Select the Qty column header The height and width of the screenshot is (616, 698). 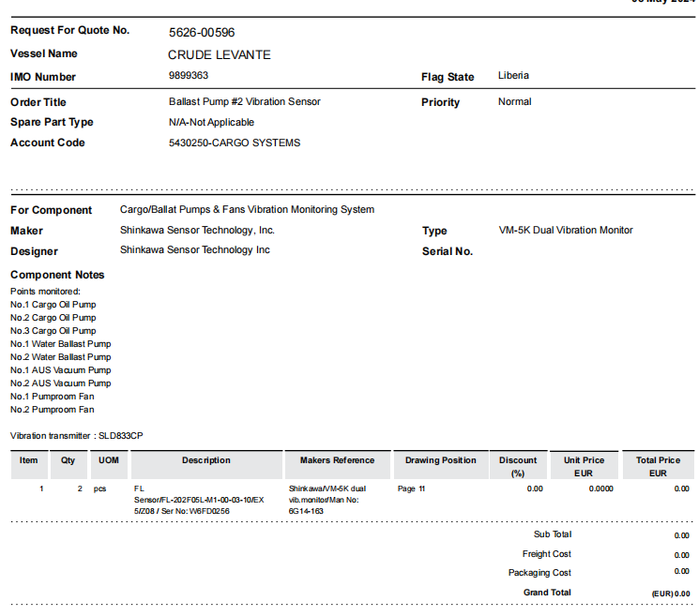pyautogui.click(x=68, y=460)
